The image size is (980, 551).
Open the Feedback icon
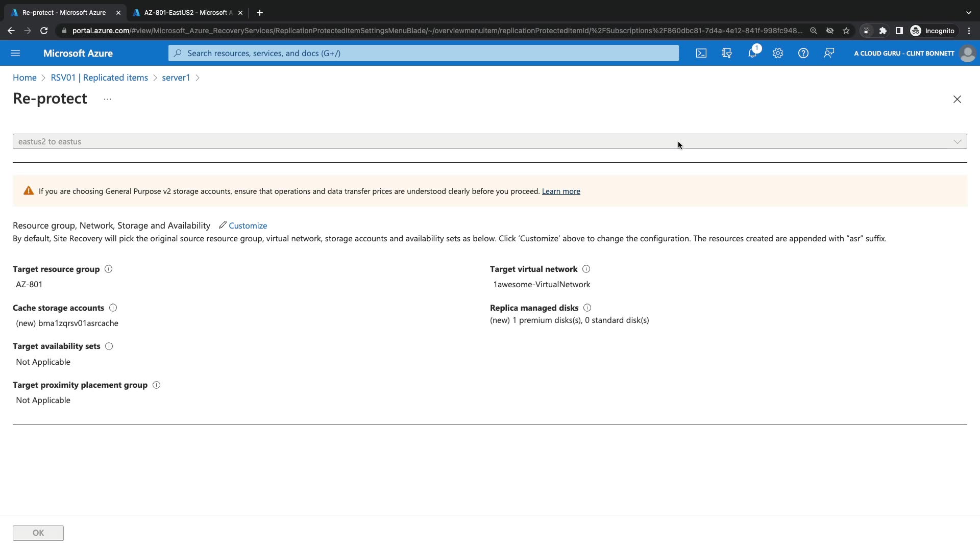(829, 53)
